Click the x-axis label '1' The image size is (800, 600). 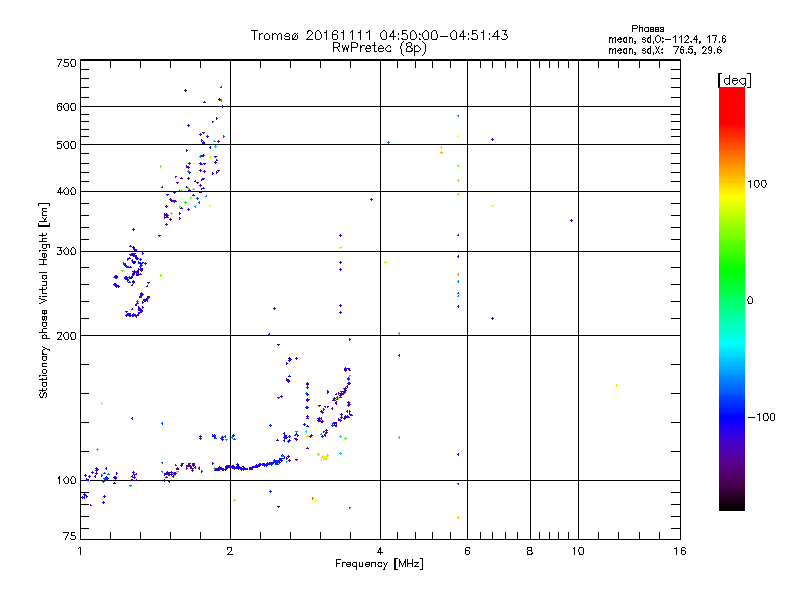coord(80,551)
